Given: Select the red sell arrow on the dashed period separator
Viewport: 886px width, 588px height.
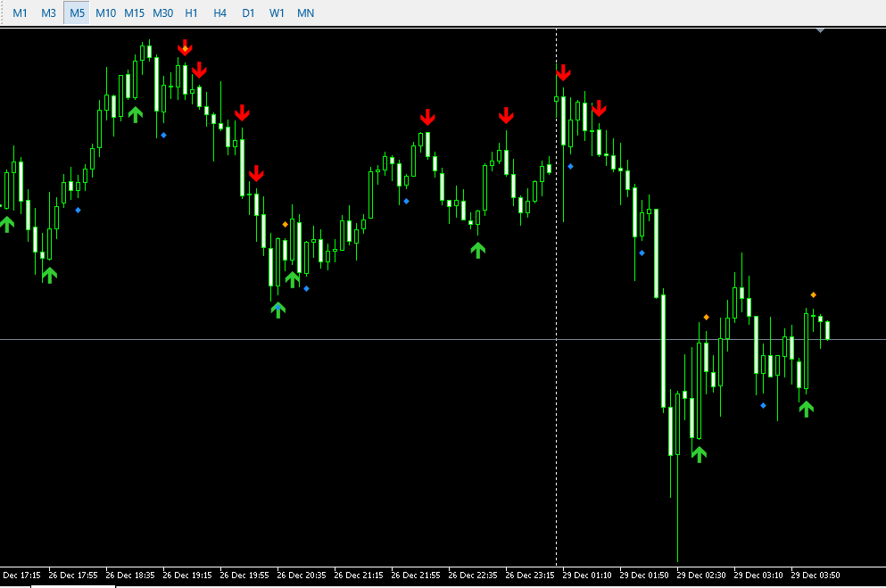Looking at the screenshot, I should tap(563, 73).
